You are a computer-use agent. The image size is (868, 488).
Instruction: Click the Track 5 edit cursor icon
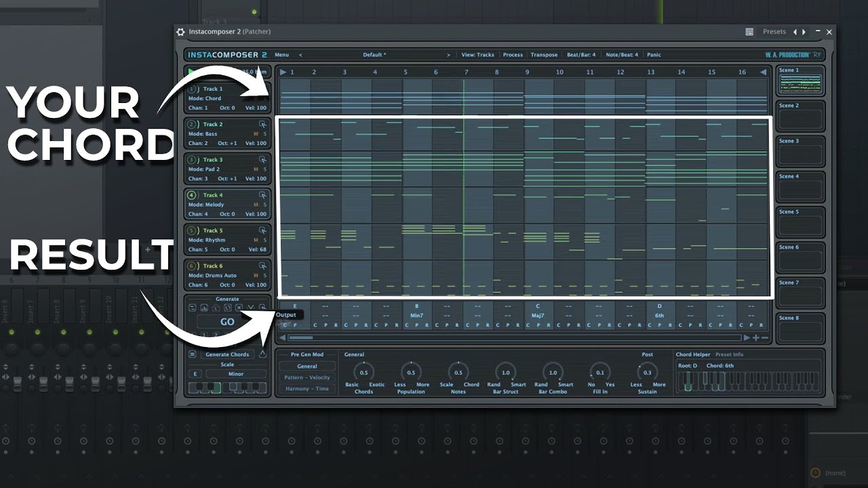coord(262,230)
